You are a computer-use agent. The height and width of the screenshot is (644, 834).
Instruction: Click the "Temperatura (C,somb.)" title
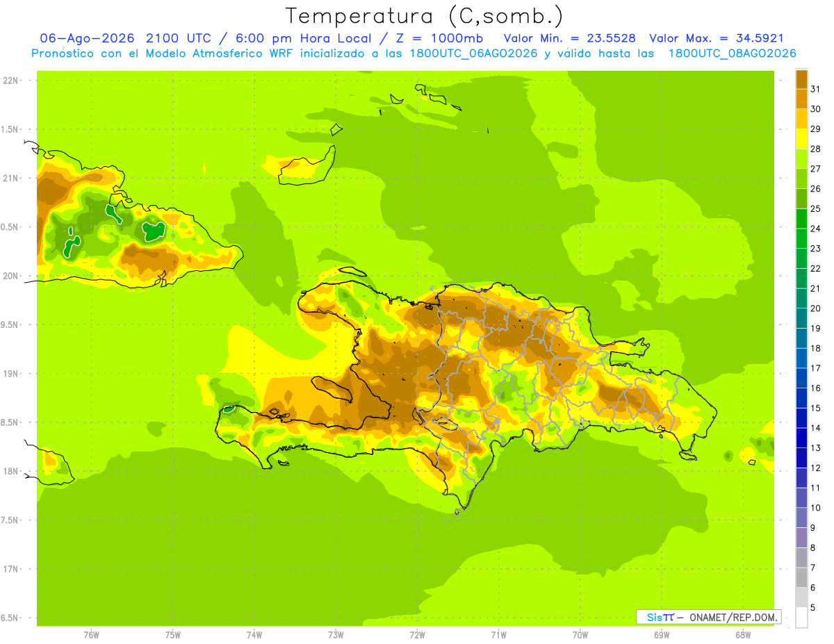click(424, 16)
